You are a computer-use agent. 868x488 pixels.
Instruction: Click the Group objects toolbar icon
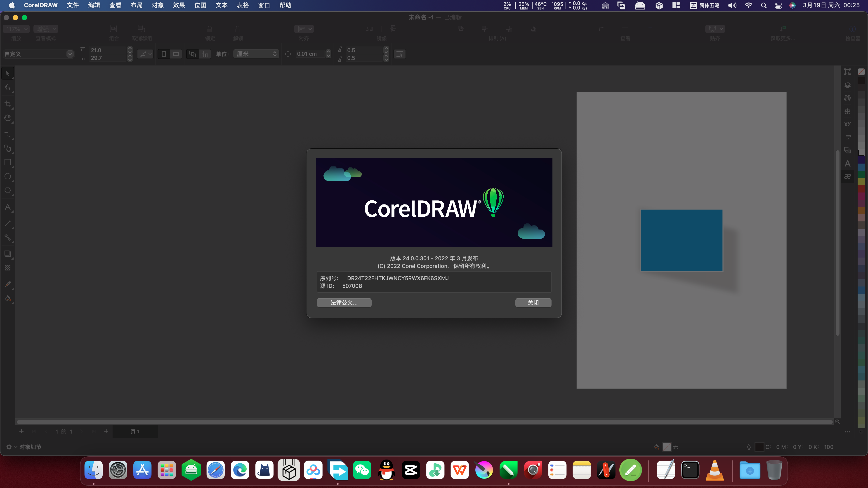[114, 29]
